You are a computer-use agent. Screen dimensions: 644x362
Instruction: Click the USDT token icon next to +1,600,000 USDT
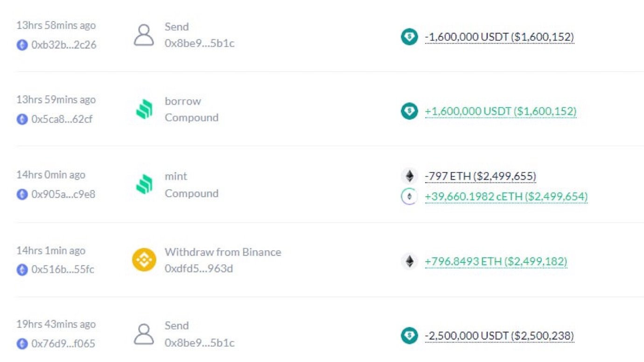pyautogui.click(x=409, y=111)
